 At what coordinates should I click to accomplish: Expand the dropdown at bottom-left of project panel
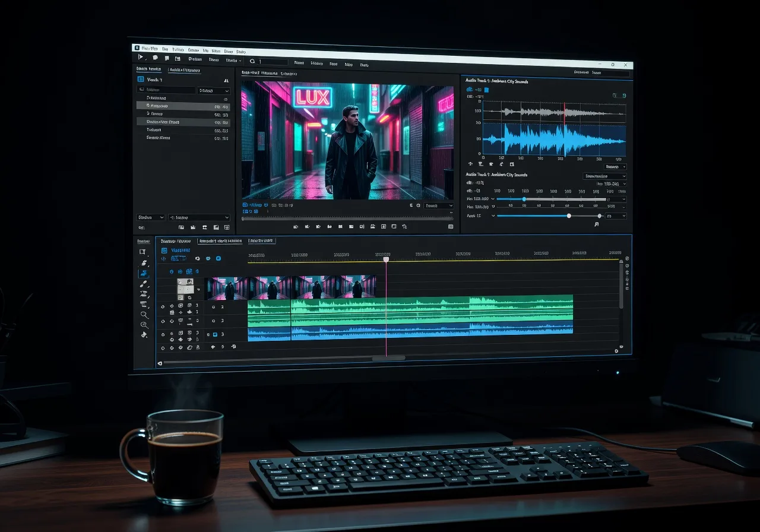point(151,217)
